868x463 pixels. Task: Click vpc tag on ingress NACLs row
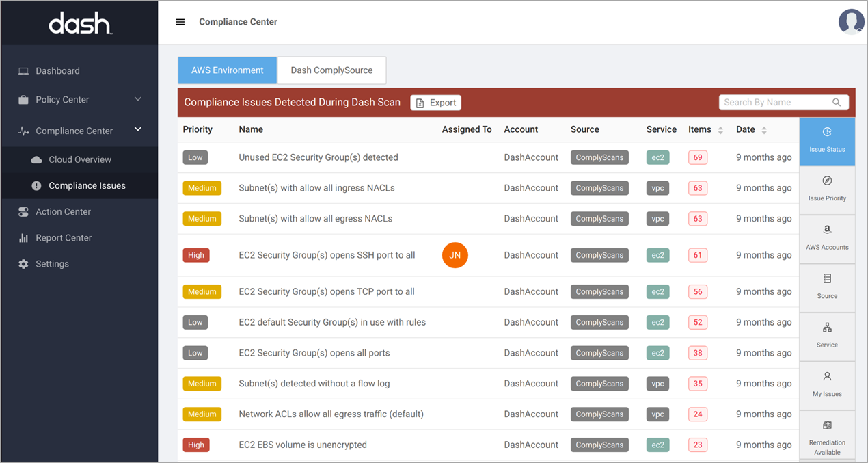tap(657, 188)
